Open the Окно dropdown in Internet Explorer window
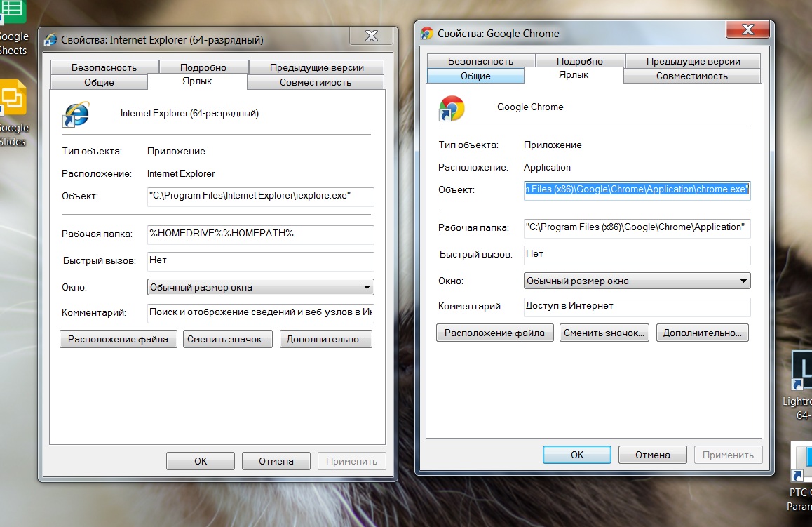This screenshot has width=812, height=527. [x=260, y=287]
